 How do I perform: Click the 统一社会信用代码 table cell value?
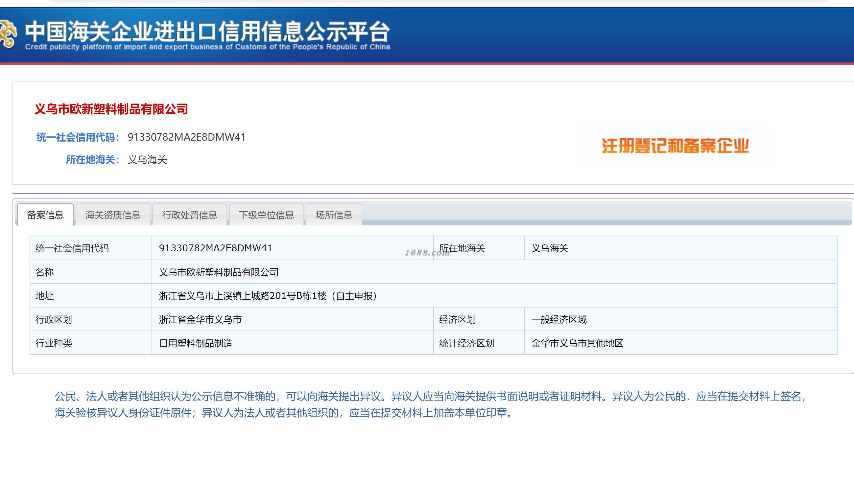pyautogui.click(x=215, y=248)
